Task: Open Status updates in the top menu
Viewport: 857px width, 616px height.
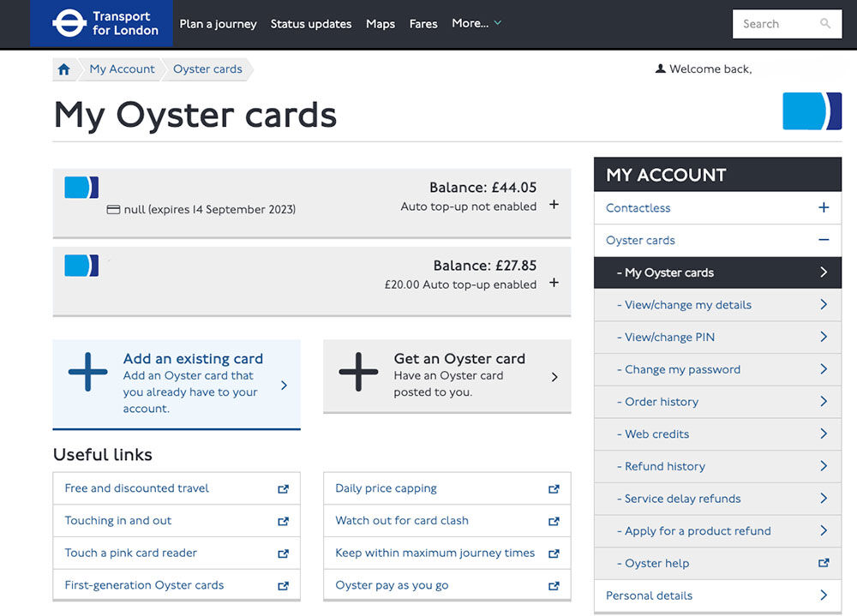Action: (x=311, y=23)
